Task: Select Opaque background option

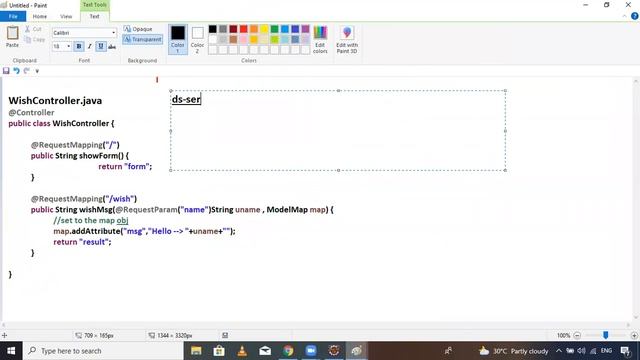Action: (x=138, y=29)
